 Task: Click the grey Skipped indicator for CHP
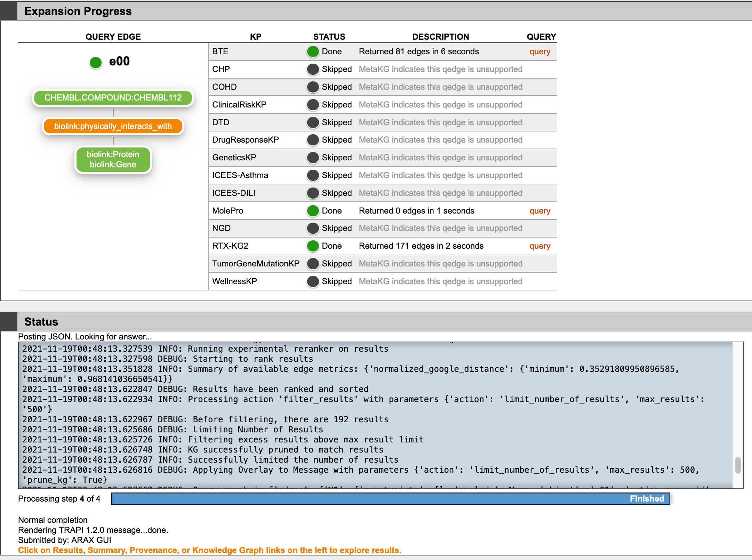[x=313, y=69]
